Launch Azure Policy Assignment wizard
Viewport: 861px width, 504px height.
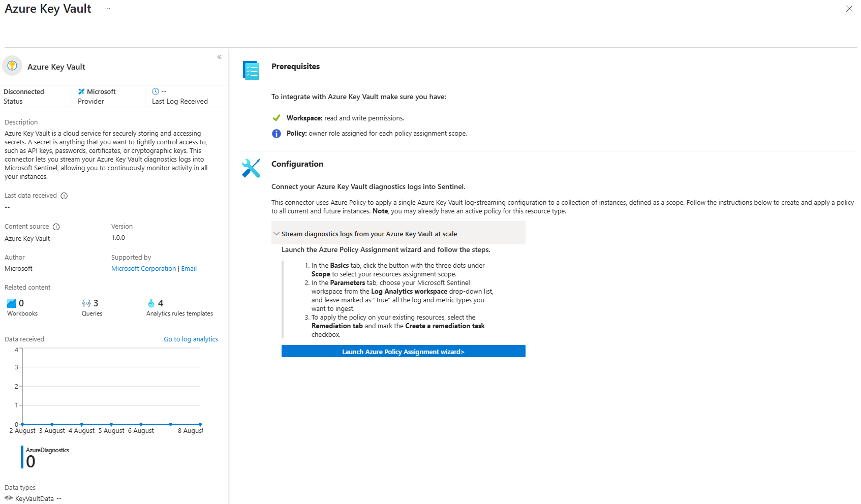tap(404, 352)
